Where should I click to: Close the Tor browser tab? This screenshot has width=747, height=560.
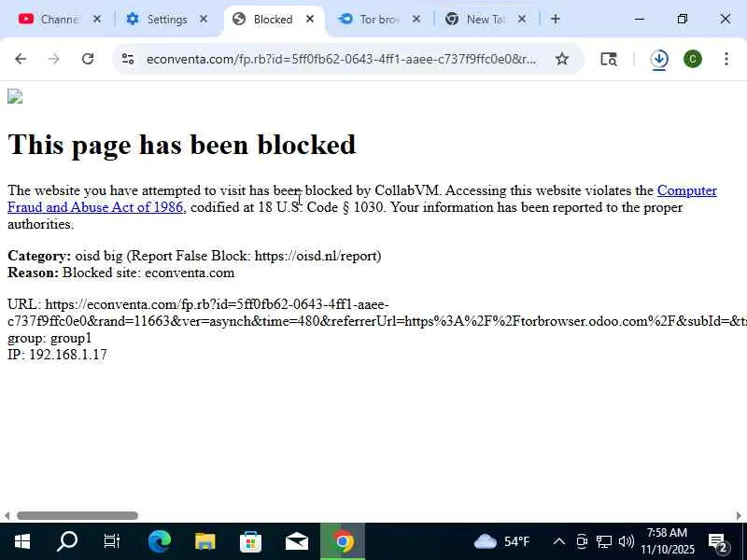[x=416, y=19]
